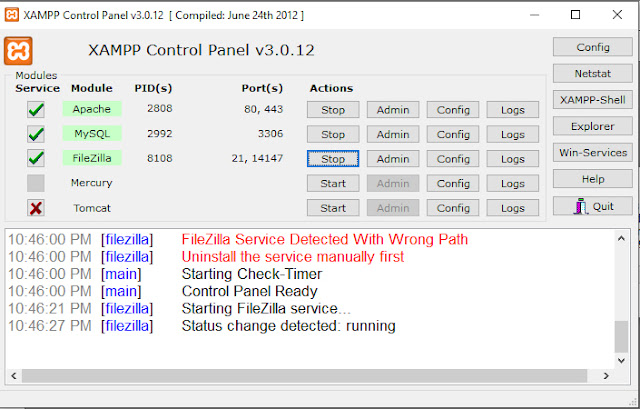The width and height of the screenshot is (640, 409).
Task: Minimize the XAMPP window
Action: (535, 15)
